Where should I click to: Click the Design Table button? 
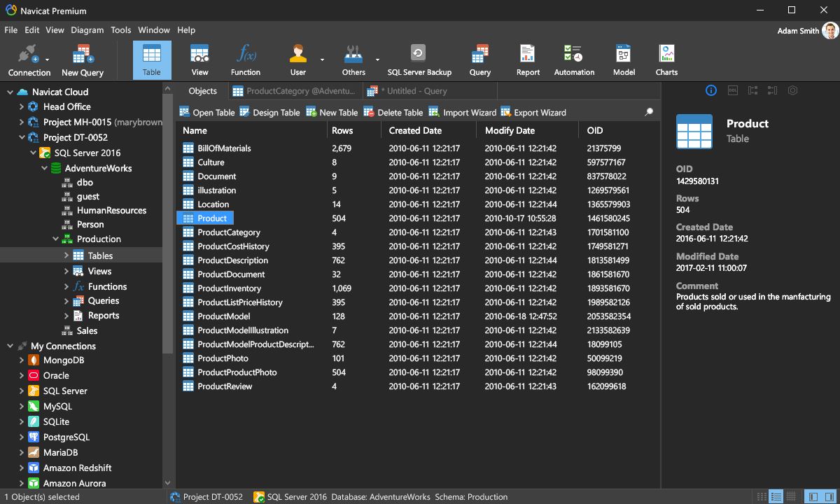click(x=269, y=112)
